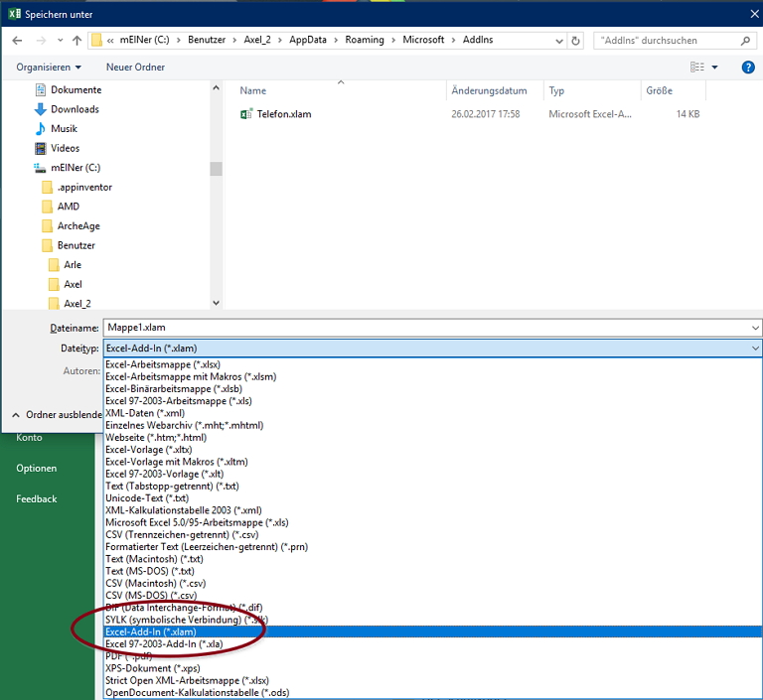Select the ArcheAge folder
763x700 pixels.
[78, 226]
